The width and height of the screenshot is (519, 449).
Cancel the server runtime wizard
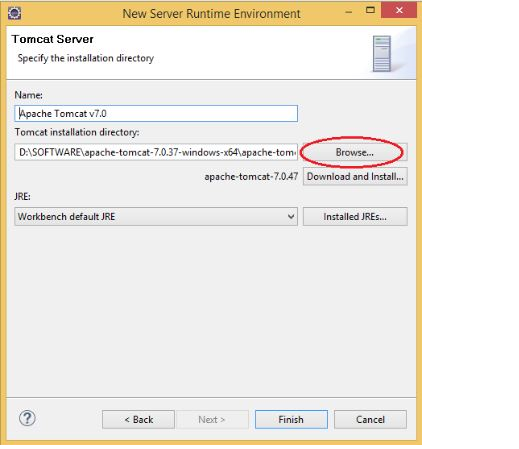(x=370, y=419)
